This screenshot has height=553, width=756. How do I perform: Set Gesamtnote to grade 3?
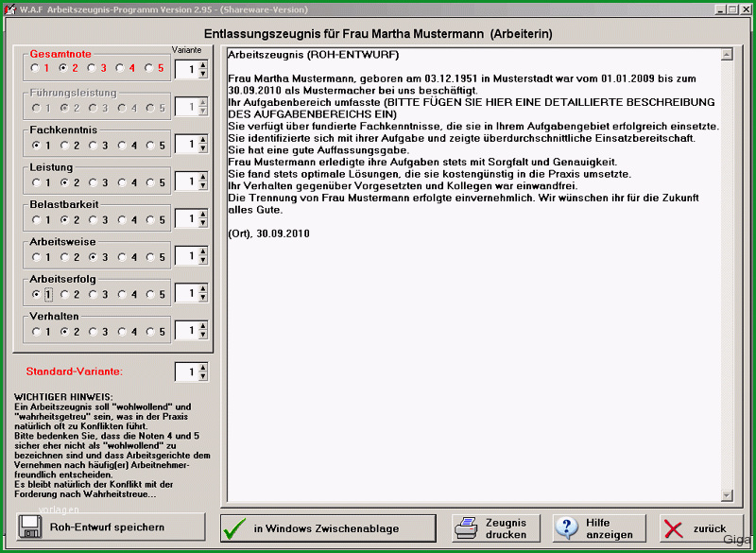tap(91, 68)
